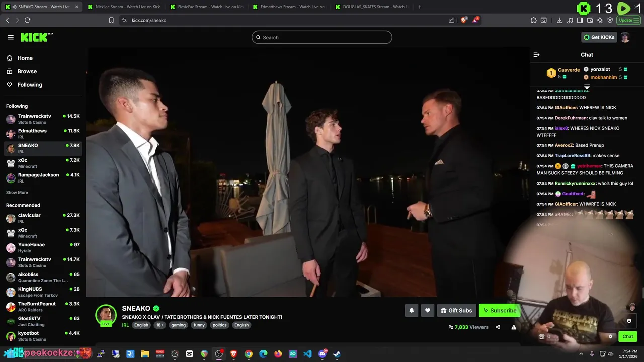
Task: Open Edmatthews channel in Following list
Action: [x=43, y=134]
